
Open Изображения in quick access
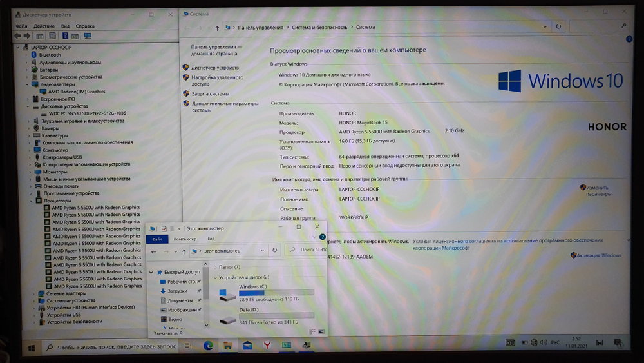pyautogui.click(x=182, y=310)
